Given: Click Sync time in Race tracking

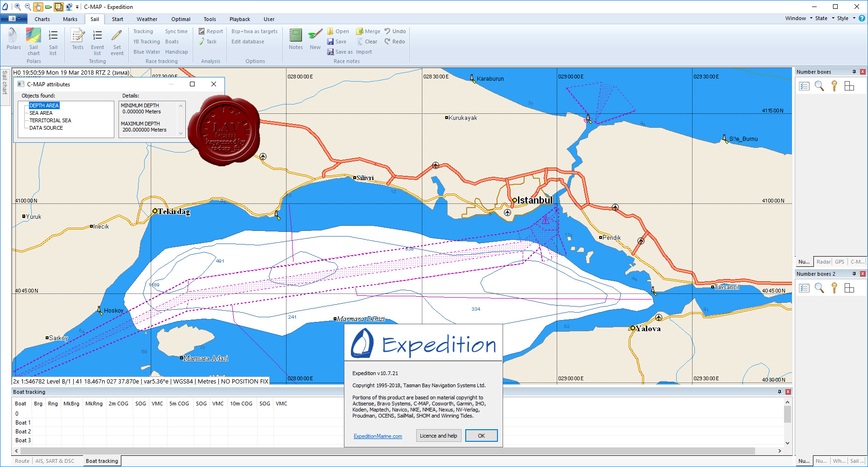Looking at the screenshot, I should [x=176, y=31].
